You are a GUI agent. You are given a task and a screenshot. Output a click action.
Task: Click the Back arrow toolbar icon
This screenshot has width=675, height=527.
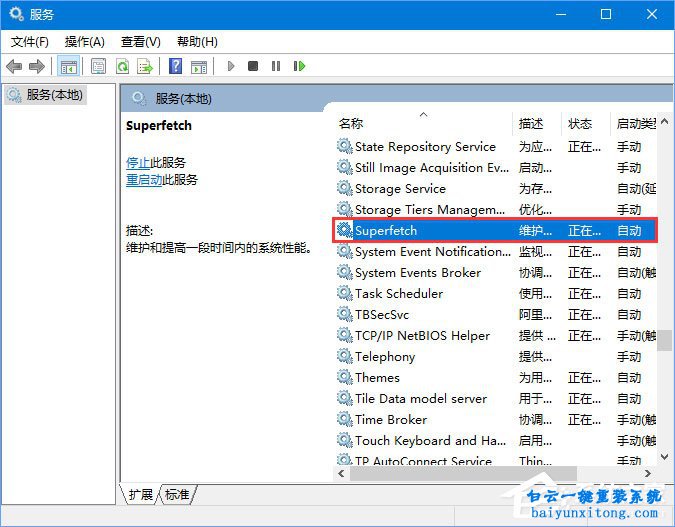click(x=14, y=66)
